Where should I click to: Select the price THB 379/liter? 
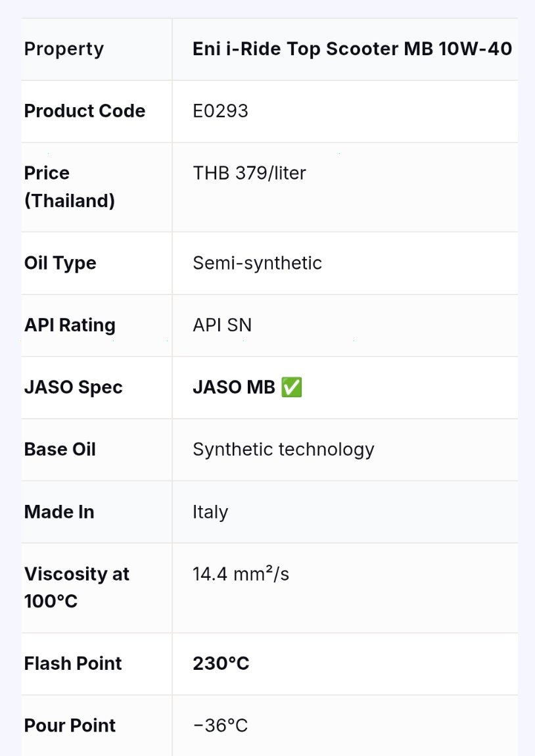249,173
